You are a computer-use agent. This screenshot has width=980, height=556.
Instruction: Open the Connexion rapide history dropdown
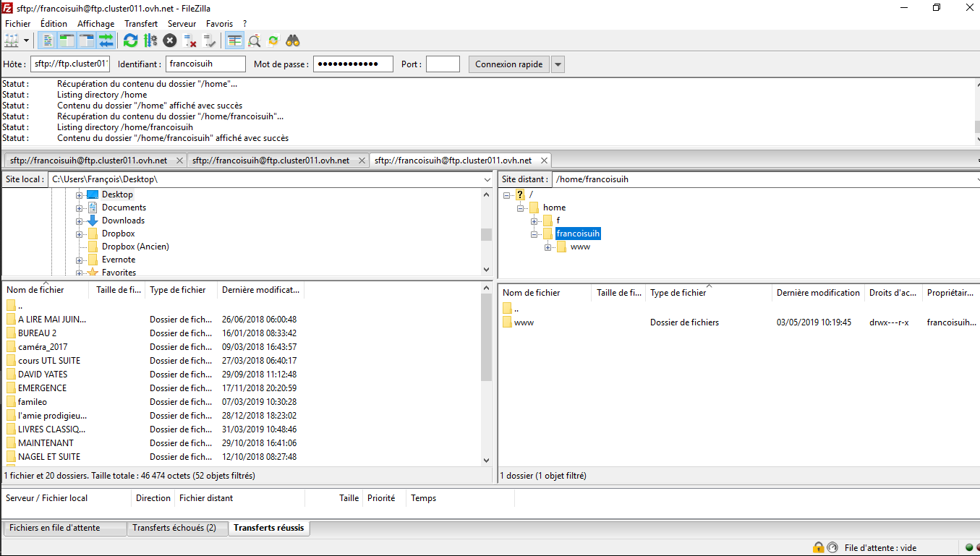(x=558, y=64)
